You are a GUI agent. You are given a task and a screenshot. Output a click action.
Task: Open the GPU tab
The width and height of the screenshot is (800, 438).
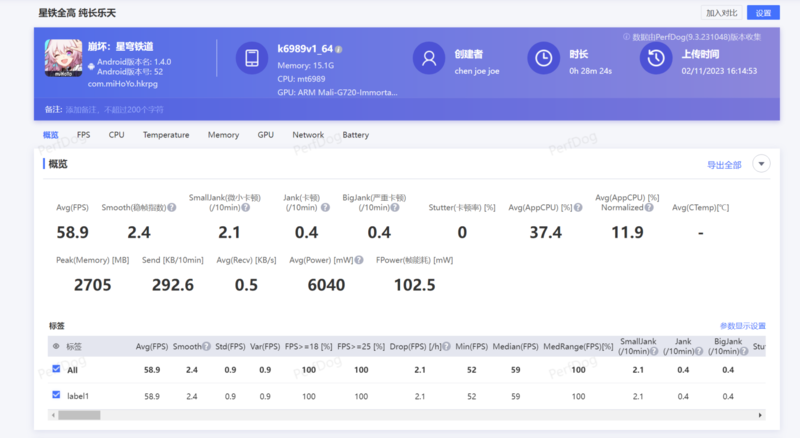pos(265,134)
